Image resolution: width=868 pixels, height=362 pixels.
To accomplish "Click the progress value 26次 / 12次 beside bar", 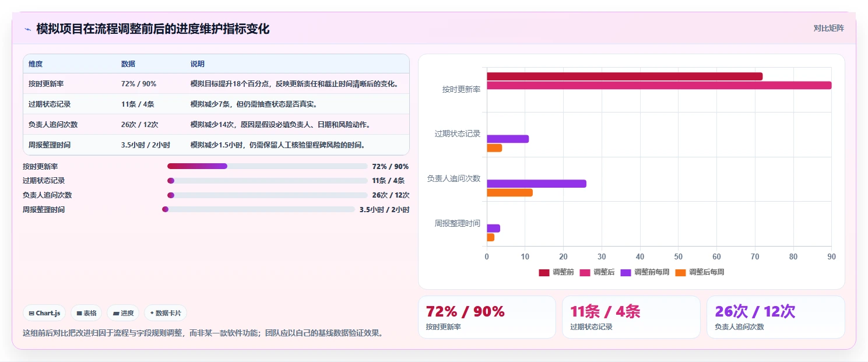I will [391, 195].
